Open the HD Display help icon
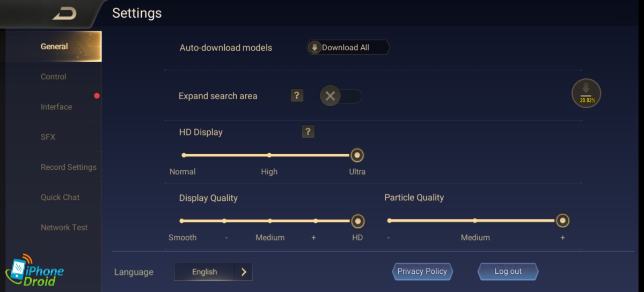This screenshot has width=644, height=292. pos(308,132)
